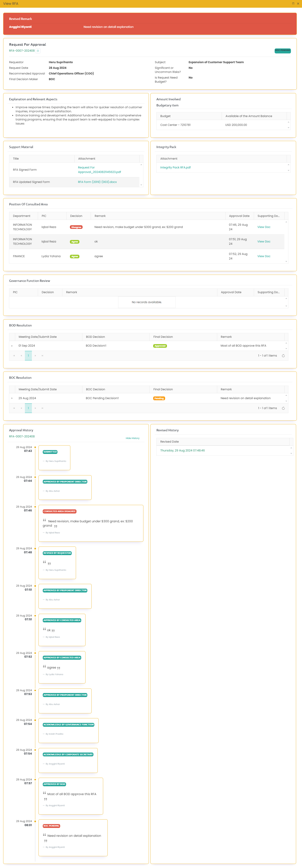Click copy icon beside RFA-0007-202408 number
This screenshot has height=868, width=302.
point(38,51)
